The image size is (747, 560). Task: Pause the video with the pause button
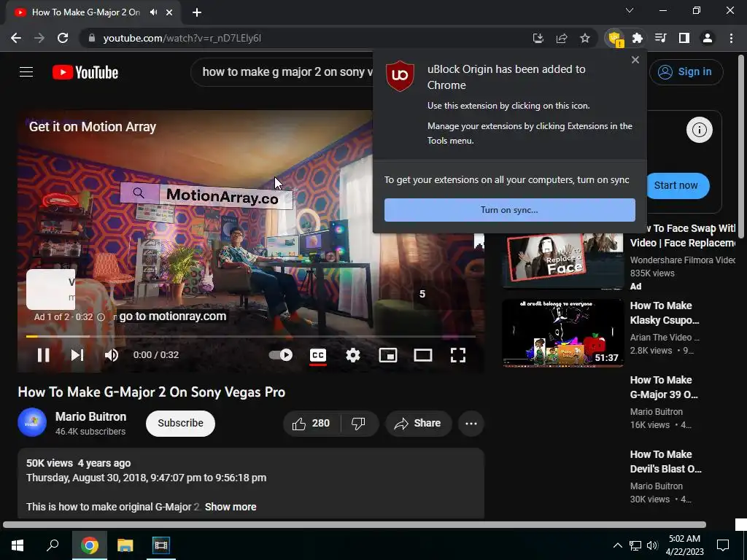pos(43,355)
